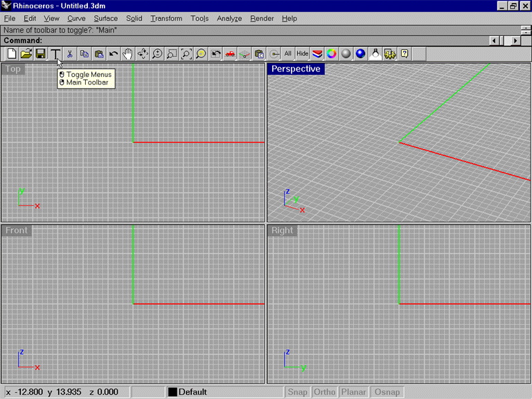Viewport: 532px width, 399px height.
Task: Open the Help question mark icon
Action: (405, 53)
